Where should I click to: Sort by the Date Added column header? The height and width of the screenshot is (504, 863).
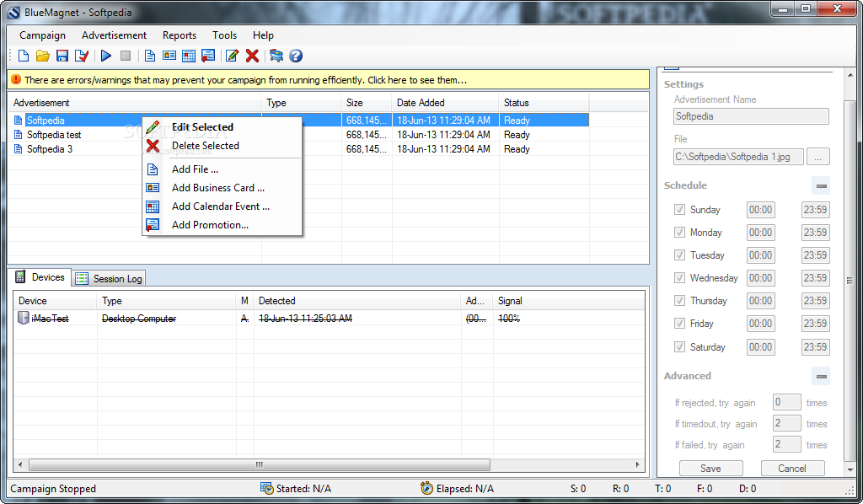[x=445, y=103]
